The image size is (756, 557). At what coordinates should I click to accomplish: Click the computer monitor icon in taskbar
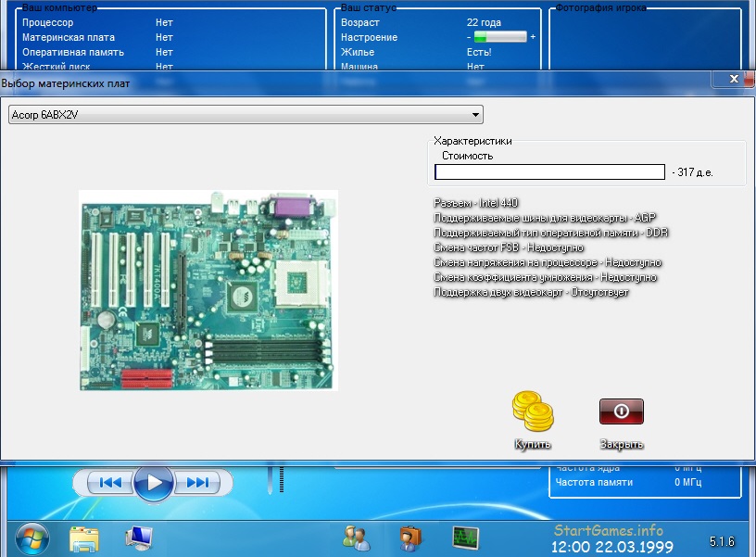pyautogui.click(x=140, y=537)
